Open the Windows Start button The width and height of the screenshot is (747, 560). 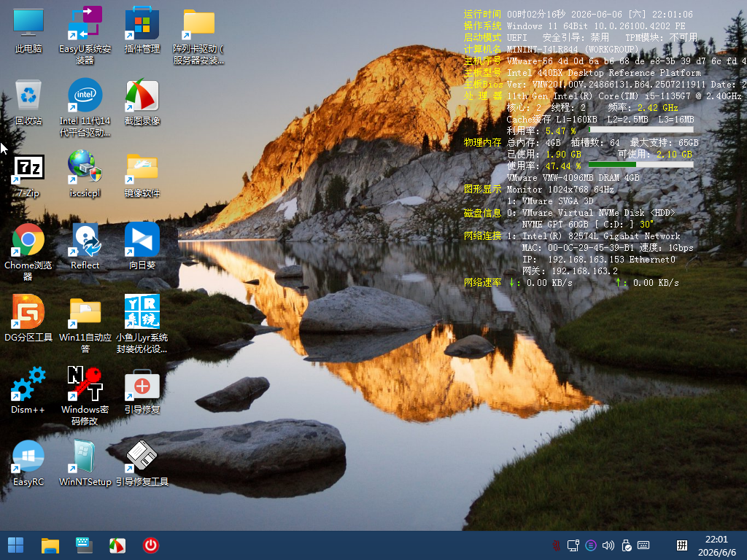[x=15, y=545]
